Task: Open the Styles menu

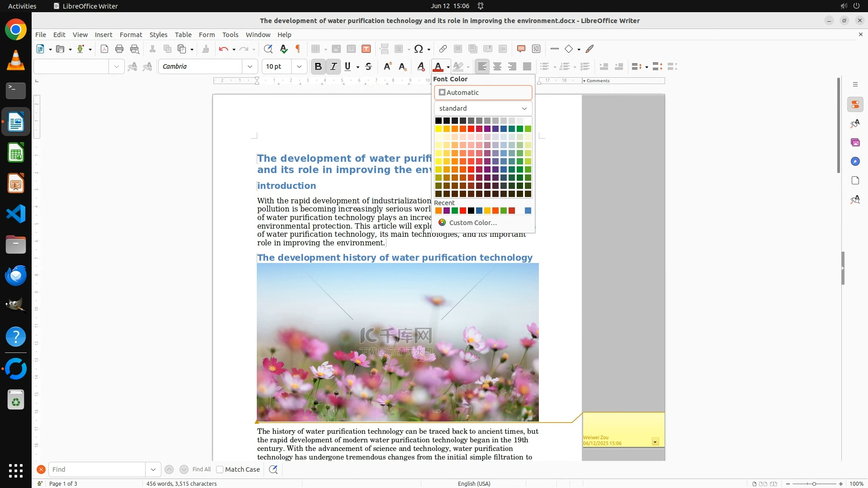Action: [158, 34]
